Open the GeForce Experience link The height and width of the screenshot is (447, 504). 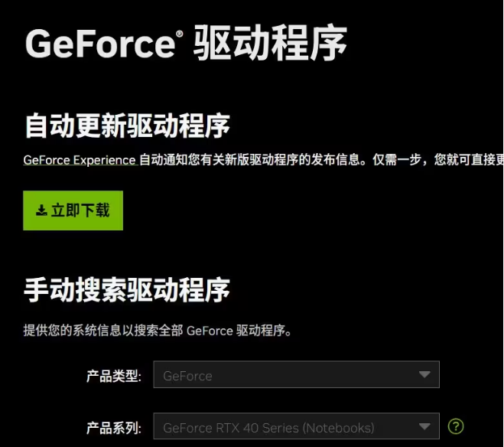click(80, 160)
